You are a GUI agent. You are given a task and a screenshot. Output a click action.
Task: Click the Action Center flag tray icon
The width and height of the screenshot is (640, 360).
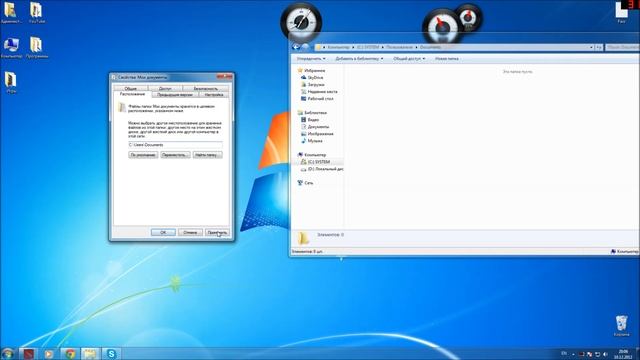point(589,354)
